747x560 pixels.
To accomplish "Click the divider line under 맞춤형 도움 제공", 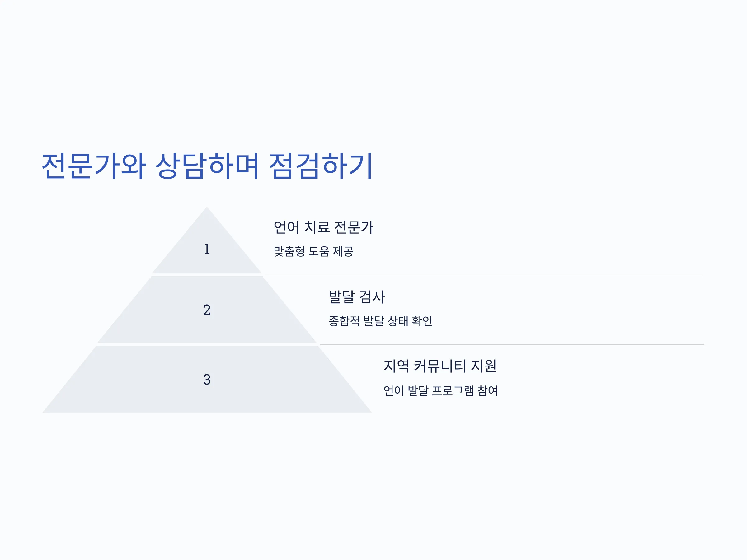I will tap(484, 275).
